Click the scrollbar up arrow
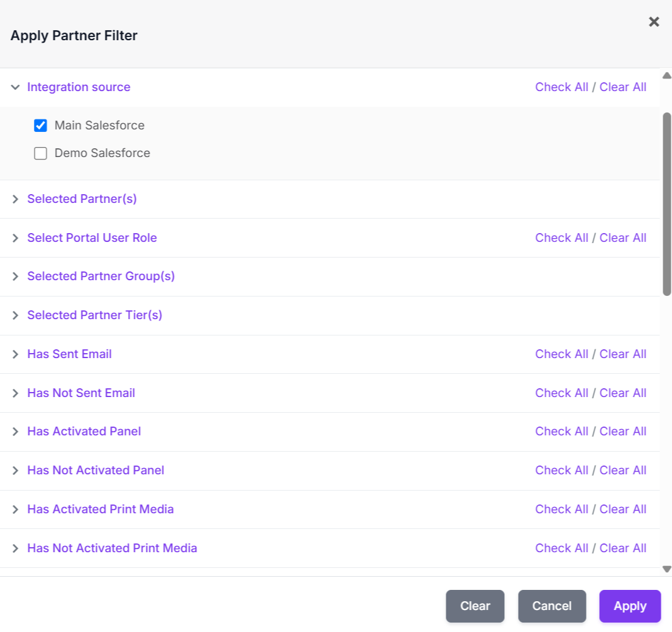This screenshot has width=672, height=632. pos(666,76)
